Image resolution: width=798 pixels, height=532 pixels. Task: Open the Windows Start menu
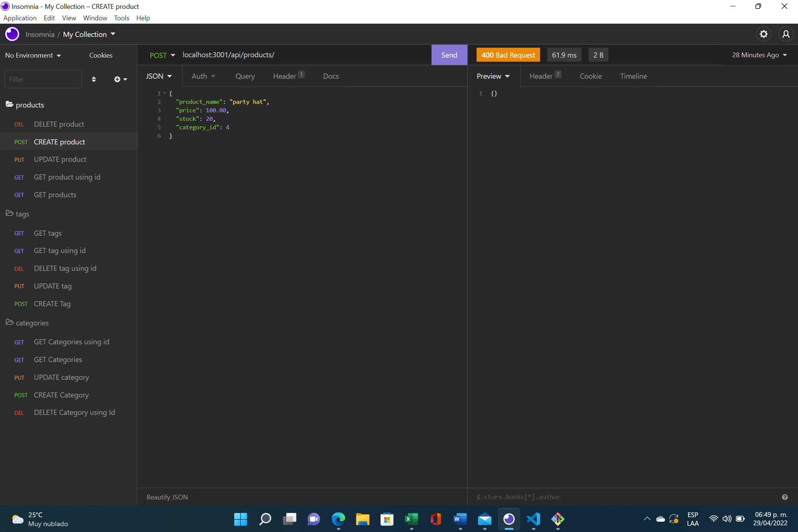(241, 519)
